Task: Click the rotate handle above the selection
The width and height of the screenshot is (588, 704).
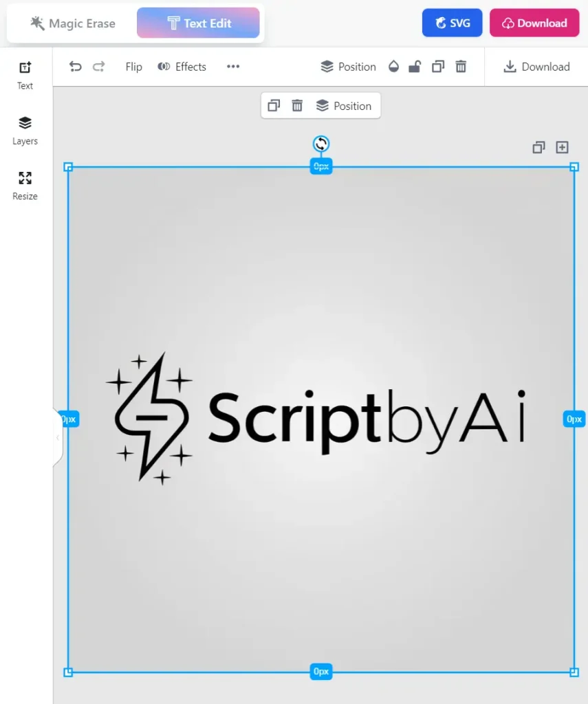Action: click(x=320, y=144)
